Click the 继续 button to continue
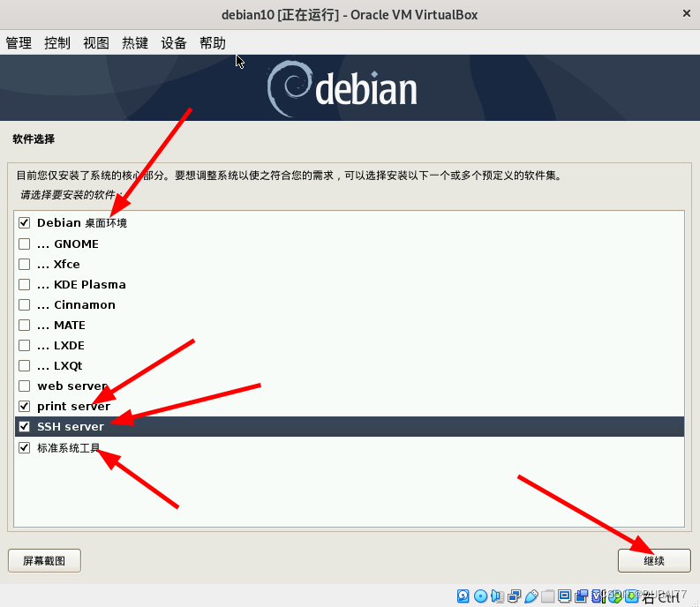 click(654, 560)
